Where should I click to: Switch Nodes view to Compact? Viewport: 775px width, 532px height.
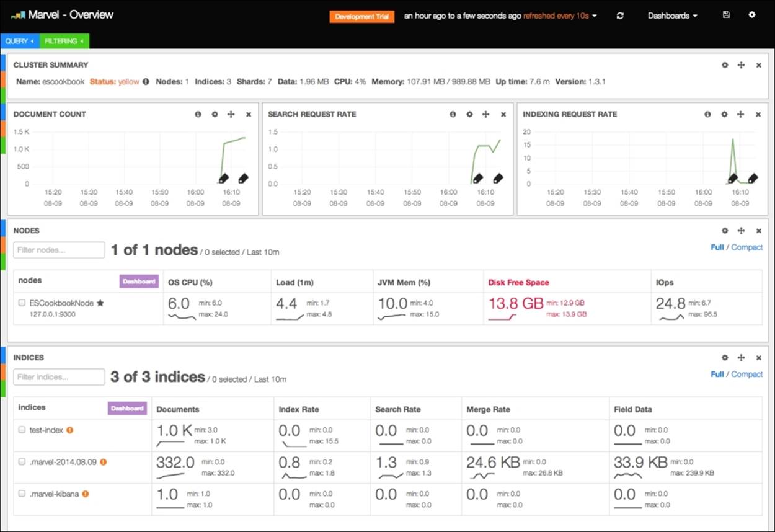coord(746,247)
